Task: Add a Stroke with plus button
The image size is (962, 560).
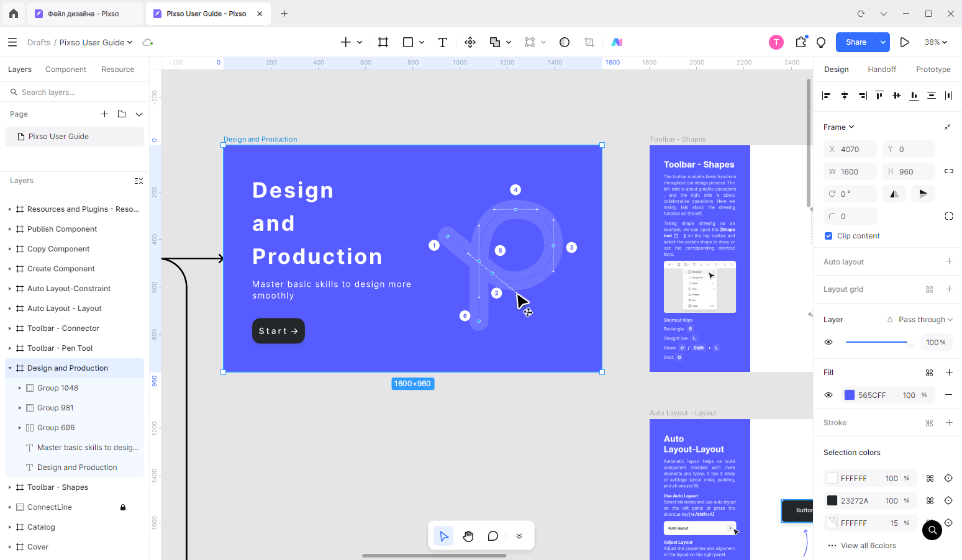Action: pyautogui.click(x=949, y=423)
